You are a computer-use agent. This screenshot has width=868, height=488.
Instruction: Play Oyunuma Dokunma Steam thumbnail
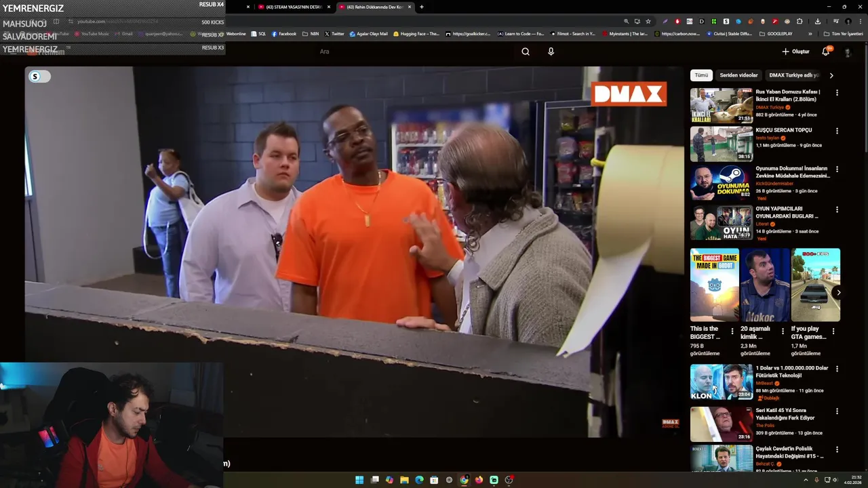click(722, 182)
